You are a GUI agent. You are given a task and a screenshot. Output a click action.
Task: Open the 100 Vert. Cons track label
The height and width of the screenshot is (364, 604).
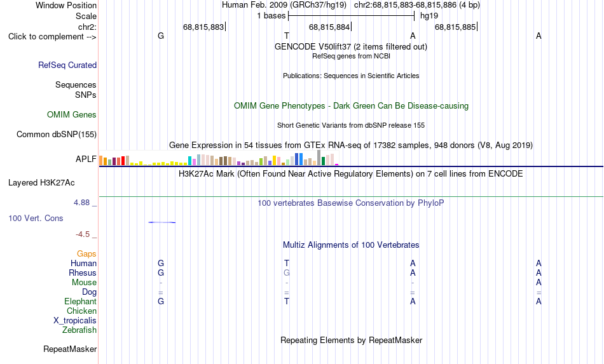pos(36,218)
